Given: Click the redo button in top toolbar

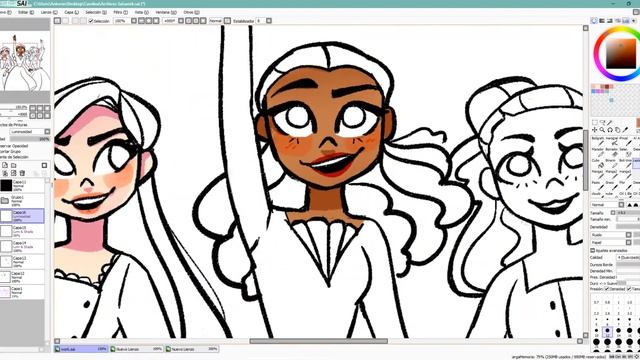Looking at the screenshot, I should 66,21.
